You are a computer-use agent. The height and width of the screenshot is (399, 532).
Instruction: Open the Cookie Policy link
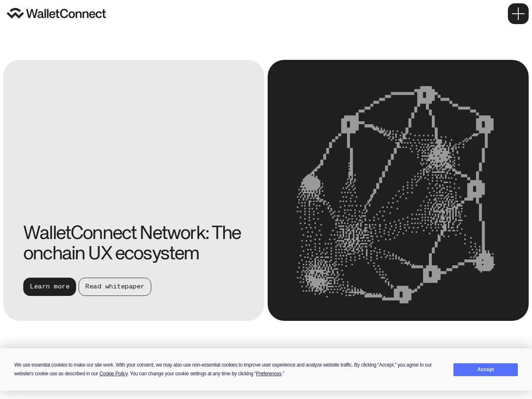click(x=113, y=374)
